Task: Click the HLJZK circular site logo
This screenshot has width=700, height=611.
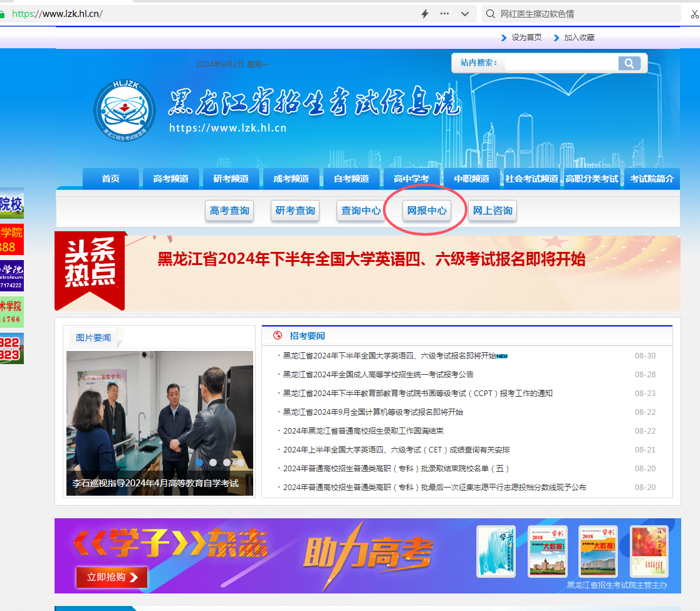Action: 125,110
